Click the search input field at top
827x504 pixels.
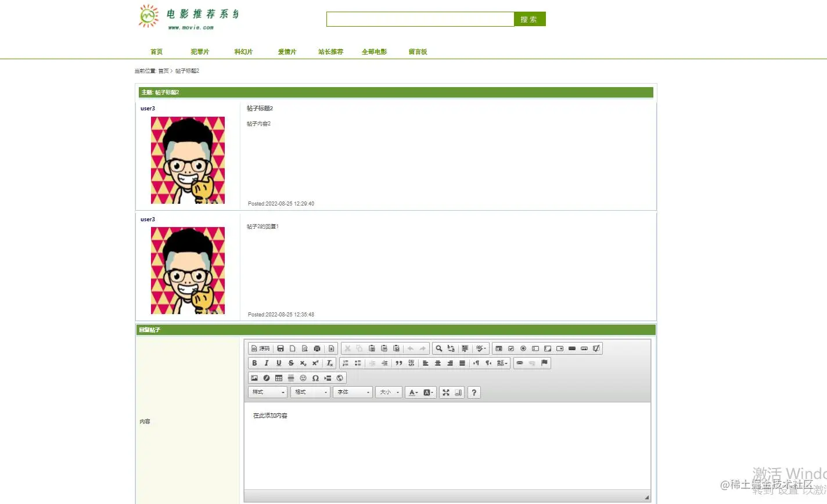point(420,19)
